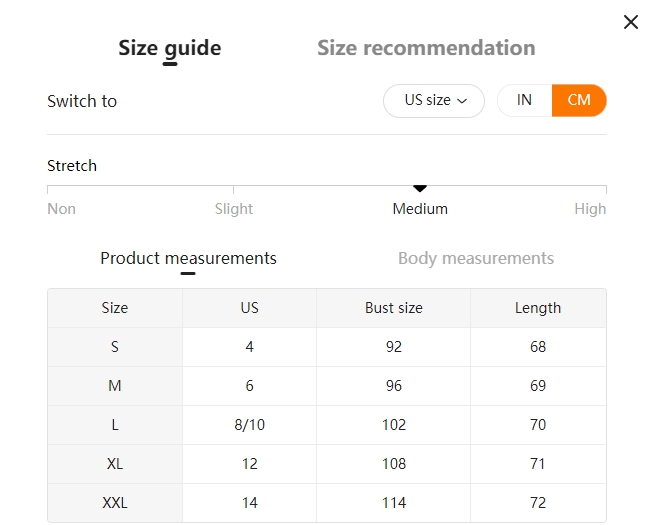The width and height of the screenshot is (655, 525).
Task: Switch to Size recommendation tab
Action: tap(426, 48)
